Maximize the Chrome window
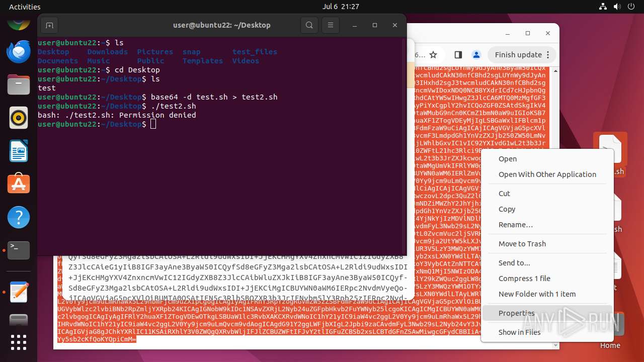The height and width of the screenshot is (362, 644). (527, 33)
